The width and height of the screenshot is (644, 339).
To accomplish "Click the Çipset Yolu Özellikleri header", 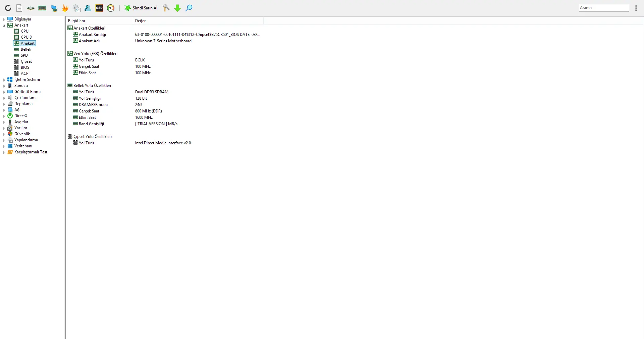I will (x=93, y=137).
